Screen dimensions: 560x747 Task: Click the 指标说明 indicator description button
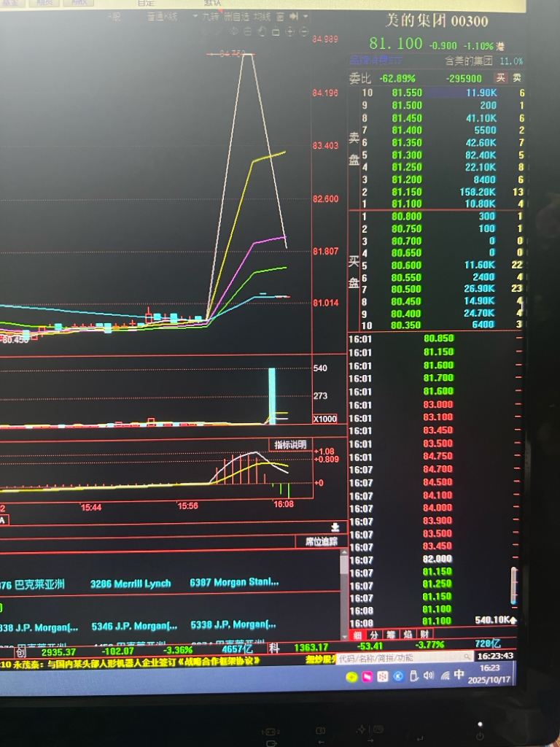[x=290, y=445]
